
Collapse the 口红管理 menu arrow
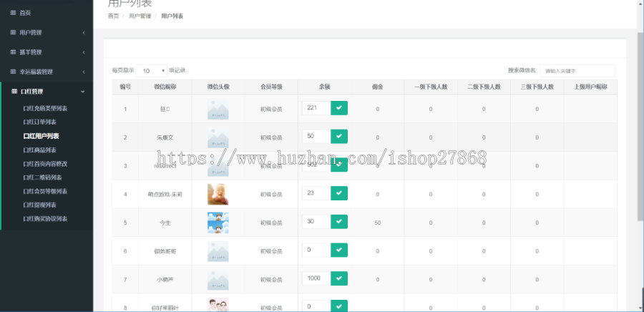coord(83,92)
